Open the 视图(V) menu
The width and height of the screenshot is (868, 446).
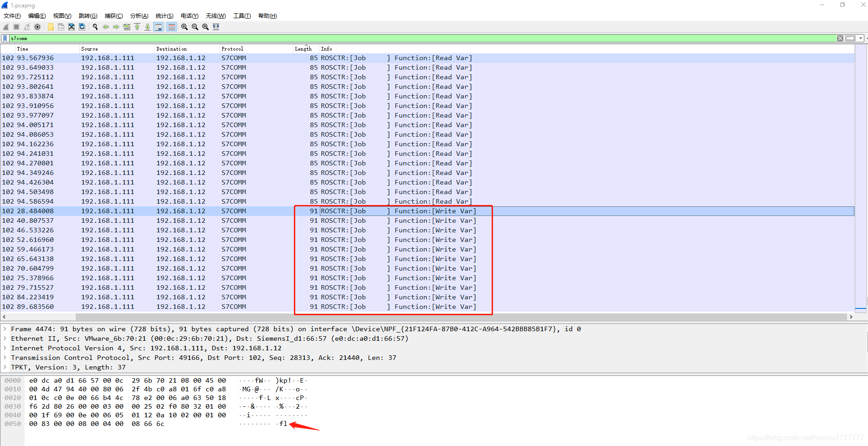[62, 16]
